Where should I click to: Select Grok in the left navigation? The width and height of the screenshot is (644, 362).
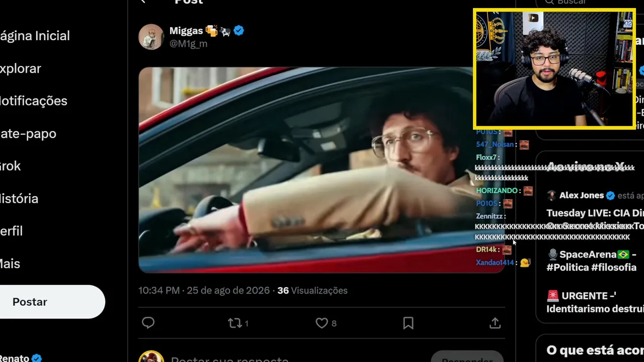[x=11, y=166]
